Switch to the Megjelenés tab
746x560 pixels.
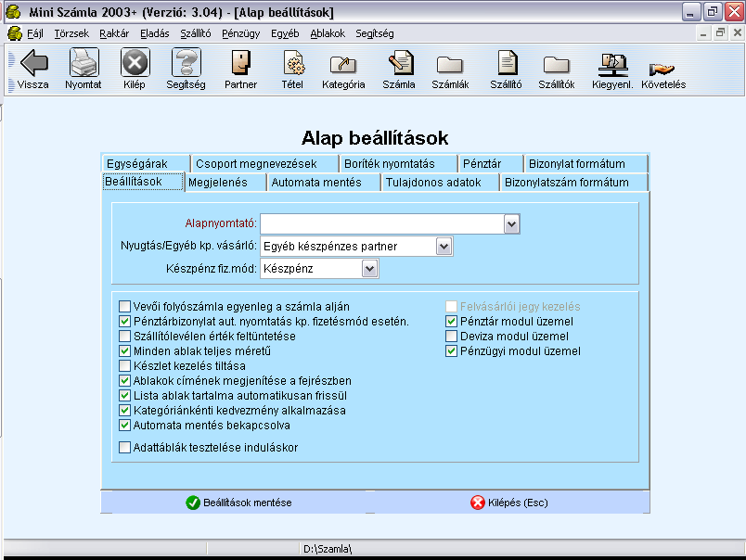point(225,183)
